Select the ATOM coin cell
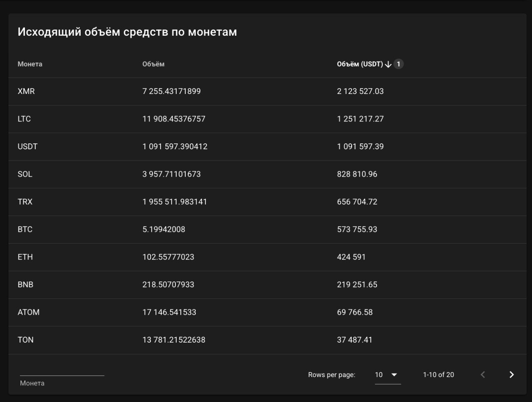Viewport: 532px width, 402px height. pyautogui.click(x=29, y=312)
